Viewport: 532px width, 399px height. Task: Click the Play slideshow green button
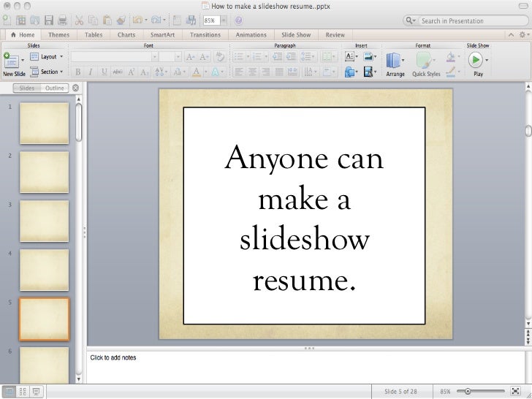coord(475,60)
